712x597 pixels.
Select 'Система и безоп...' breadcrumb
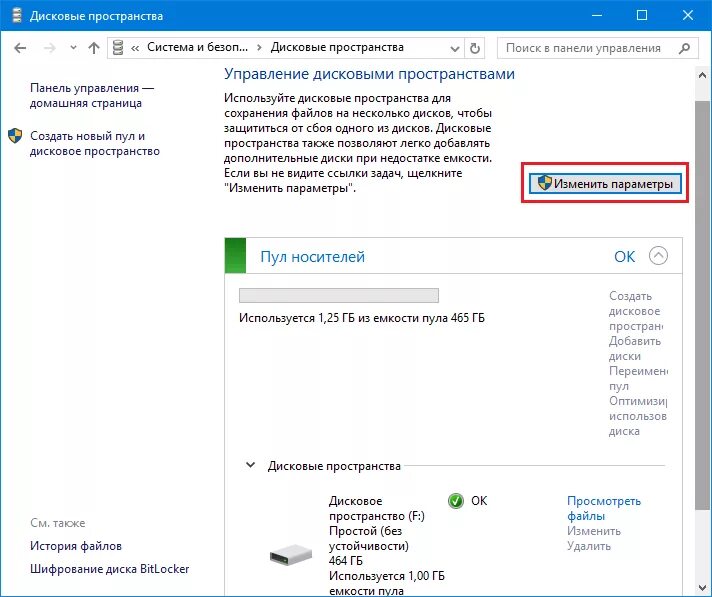(x=198, y=47)
